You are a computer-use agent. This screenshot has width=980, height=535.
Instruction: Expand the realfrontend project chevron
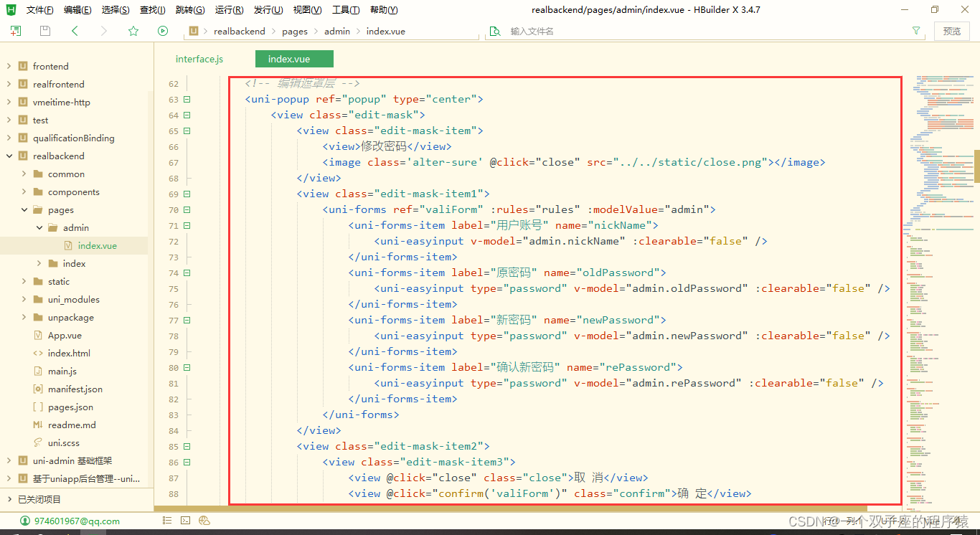click(x=9, y=84)
